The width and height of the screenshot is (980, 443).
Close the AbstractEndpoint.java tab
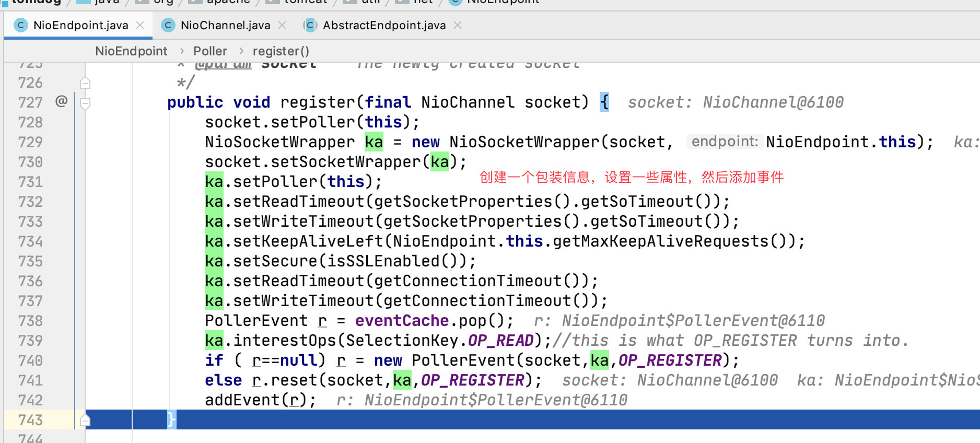coord(458,25)
